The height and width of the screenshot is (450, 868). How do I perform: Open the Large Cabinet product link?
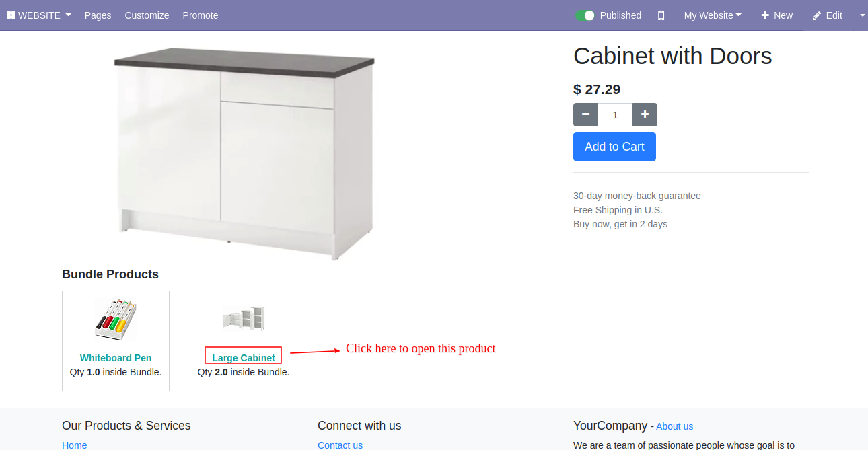[x=244, y=358]
